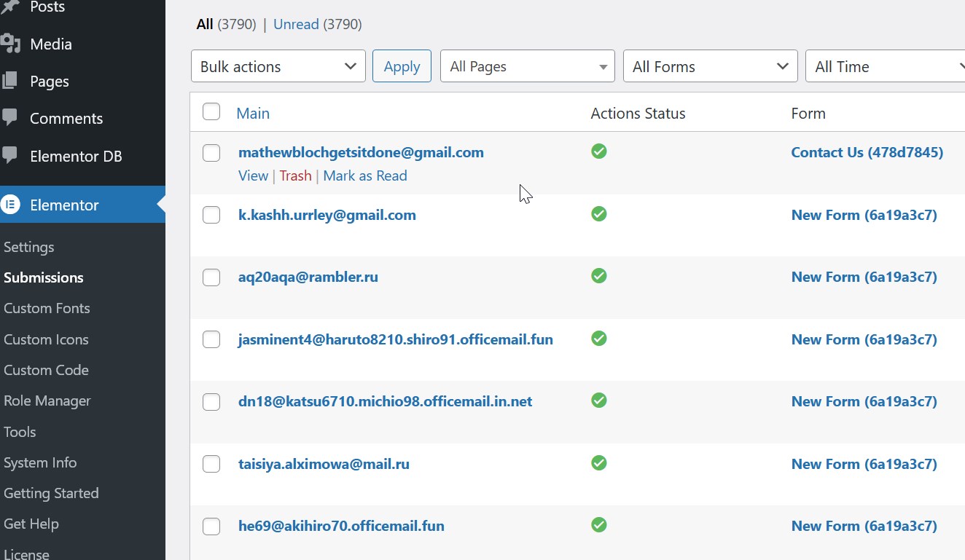The height and width of the screenshot is (560, 965).
Task: Click green success icon for mathewblochgetsitdone@gmail.com
Action: (x=599, y=151)
